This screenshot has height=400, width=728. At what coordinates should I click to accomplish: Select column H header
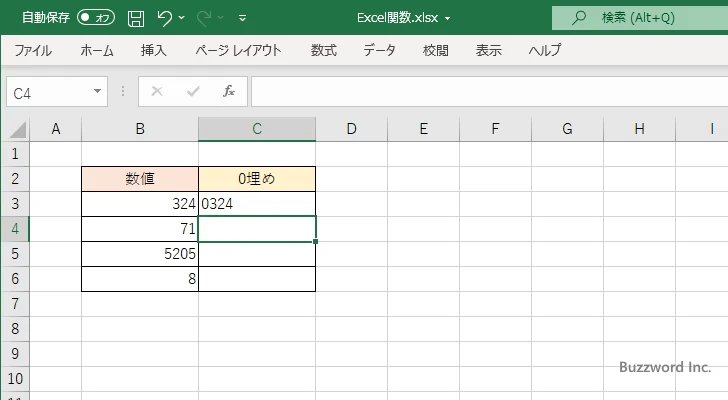[639, 129]
